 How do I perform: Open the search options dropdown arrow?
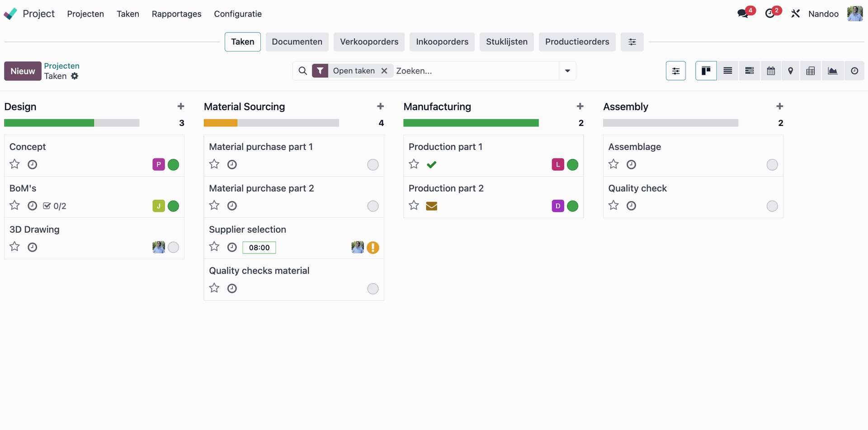click(567, 70)
